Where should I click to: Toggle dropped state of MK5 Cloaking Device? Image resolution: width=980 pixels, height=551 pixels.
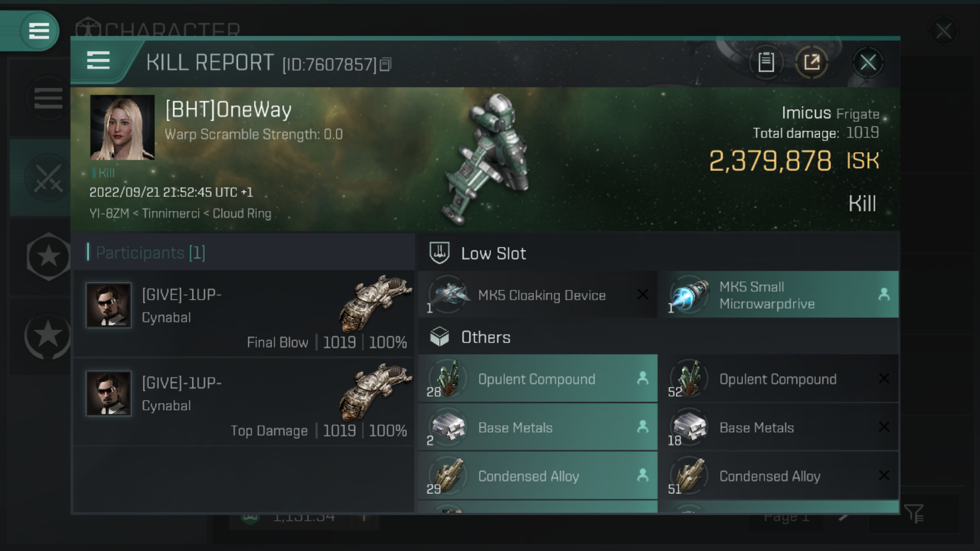click(640, 295)
